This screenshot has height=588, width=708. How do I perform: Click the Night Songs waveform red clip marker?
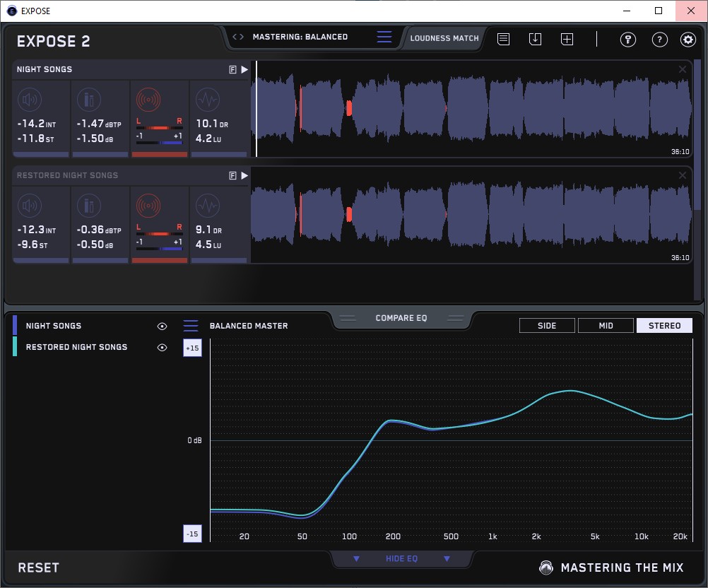click(349, 108)
